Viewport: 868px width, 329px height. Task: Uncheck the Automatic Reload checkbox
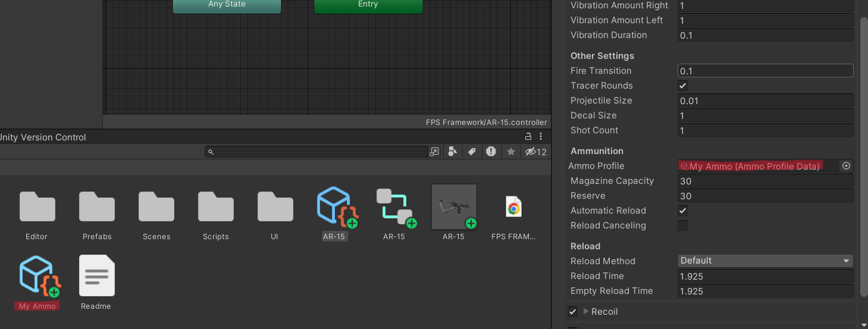pos(683,211)
